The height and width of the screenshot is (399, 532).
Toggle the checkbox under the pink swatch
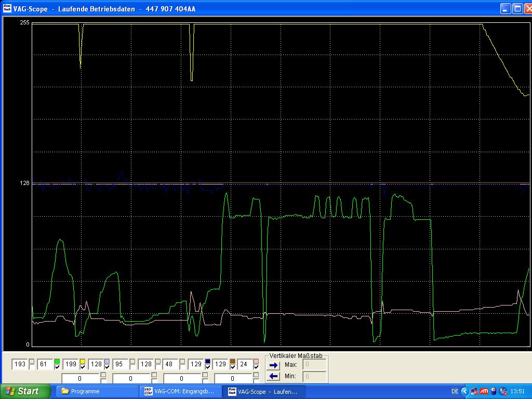[x=256, y=367]
